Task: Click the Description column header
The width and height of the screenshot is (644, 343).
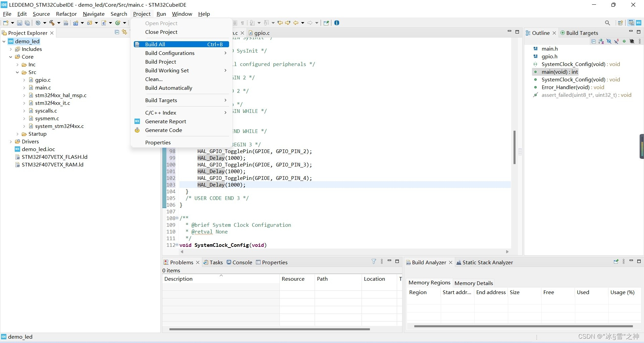Action: coord(221,279)
